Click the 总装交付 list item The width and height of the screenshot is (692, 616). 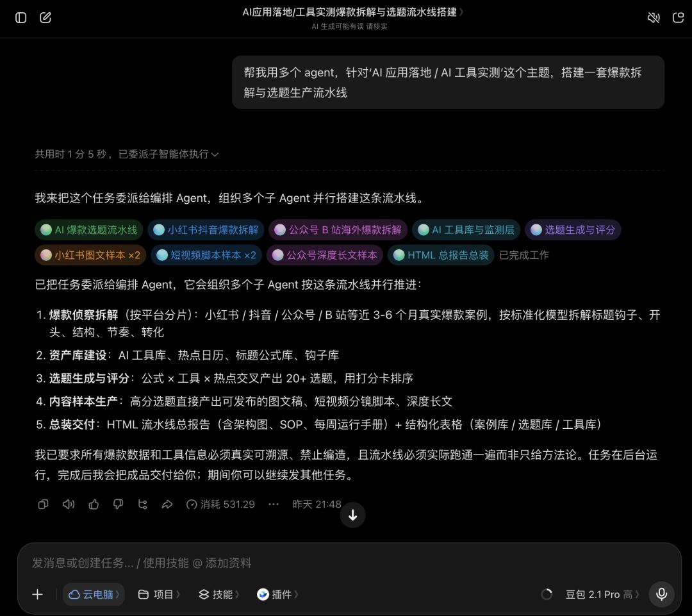(318, 424)
